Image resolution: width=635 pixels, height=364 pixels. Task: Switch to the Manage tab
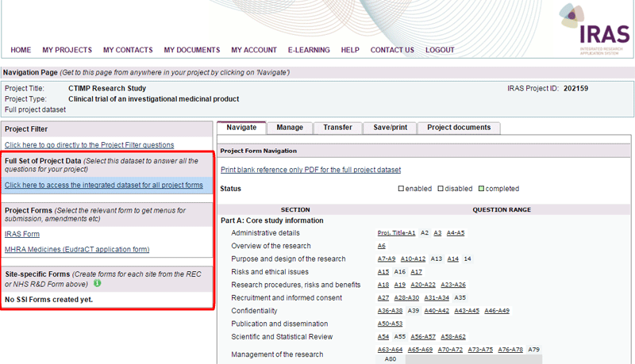click(290, 128)
